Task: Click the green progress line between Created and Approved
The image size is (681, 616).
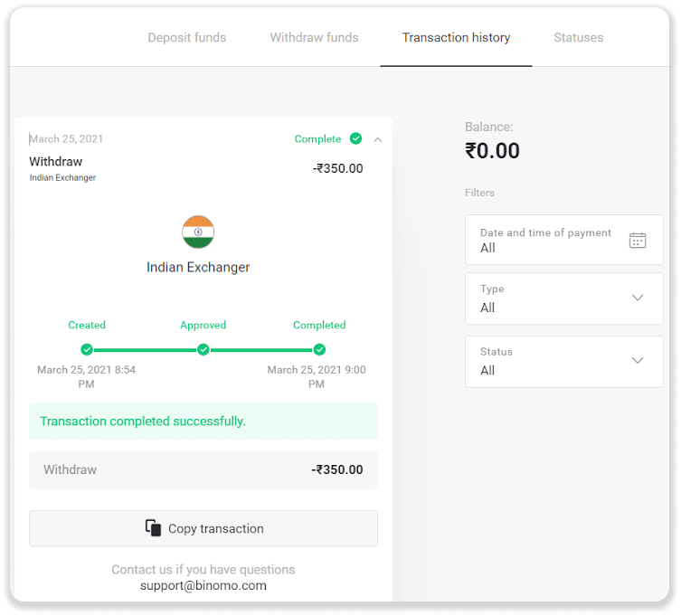Action: tap(145, 349)
